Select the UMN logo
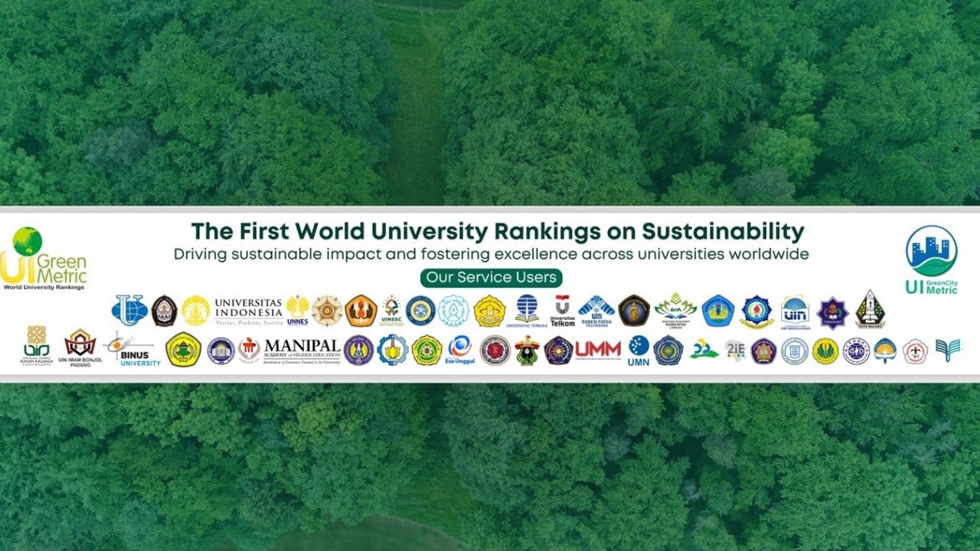The width and height of the screenshot is (980, 551). pyautogui.click(x=639, y=350)
